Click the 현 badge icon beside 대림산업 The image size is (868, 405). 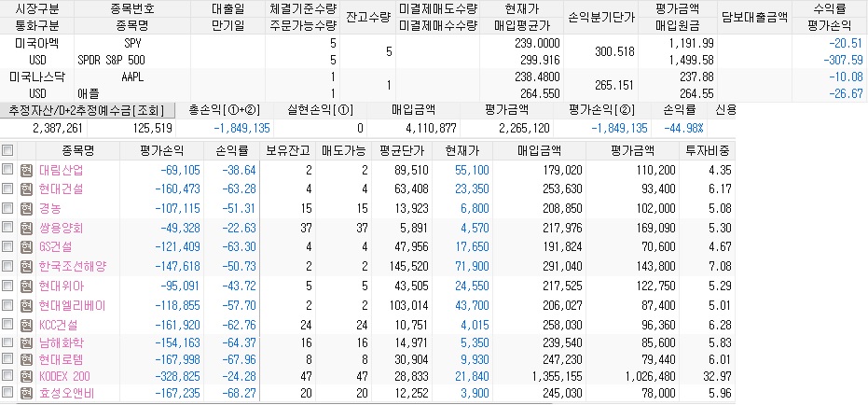26,170
